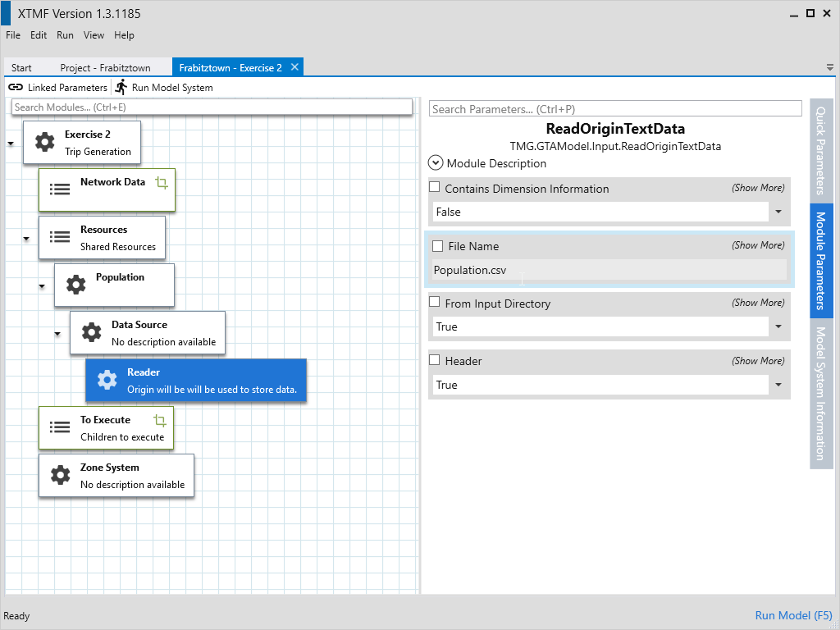Viewport: 840px width, 630px height.
Task: Switch to the Project - Frabitztown tab
Action: pos(105,68)
